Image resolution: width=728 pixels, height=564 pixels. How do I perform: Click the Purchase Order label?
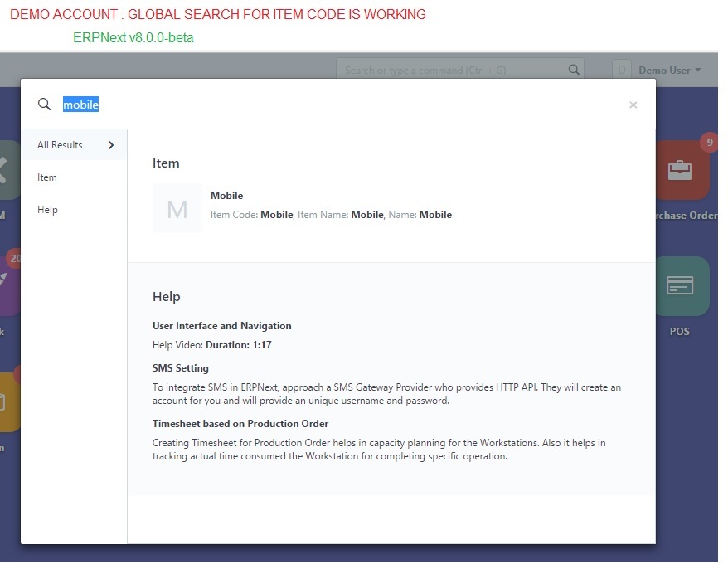(687, 216)
